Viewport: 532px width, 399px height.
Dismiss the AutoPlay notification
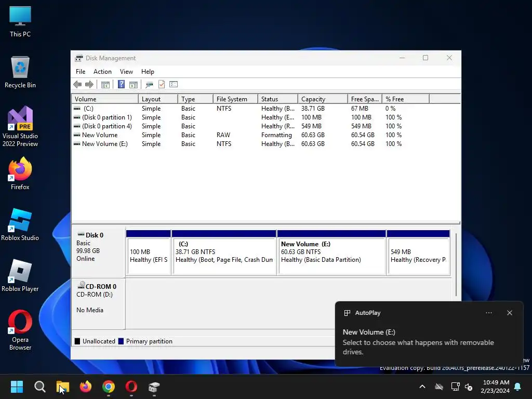pyautogui.click(x=510, y=313)
